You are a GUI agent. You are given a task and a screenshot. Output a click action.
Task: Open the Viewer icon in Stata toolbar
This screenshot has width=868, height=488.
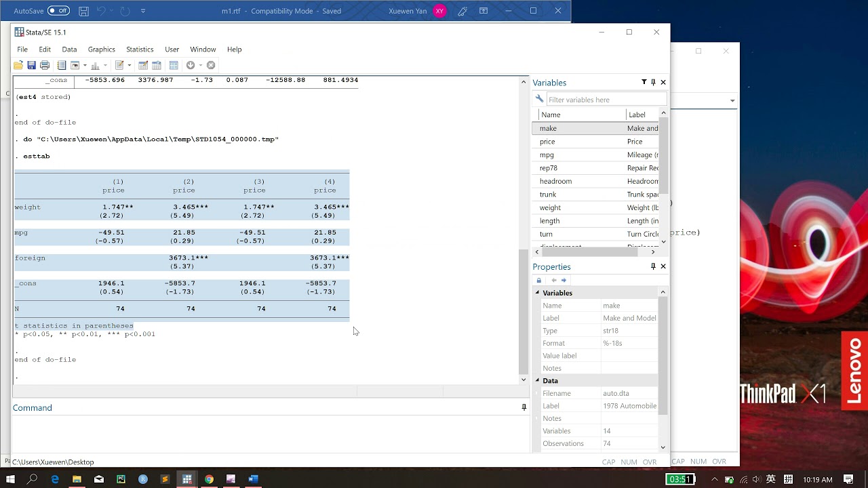(x=75, y=65)
